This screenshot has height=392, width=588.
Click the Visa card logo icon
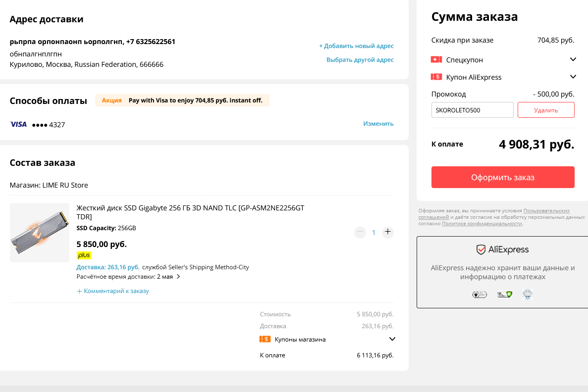click(x=18, y=124)
